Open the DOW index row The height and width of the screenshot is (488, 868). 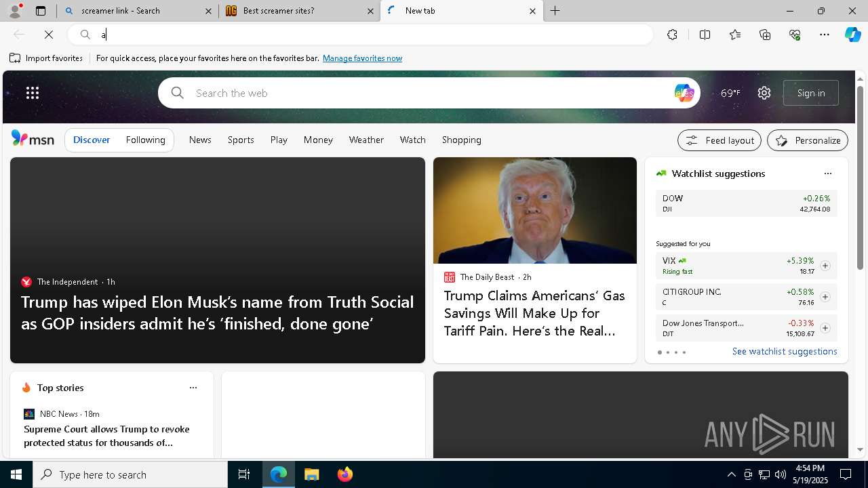[x=746, y=203]
